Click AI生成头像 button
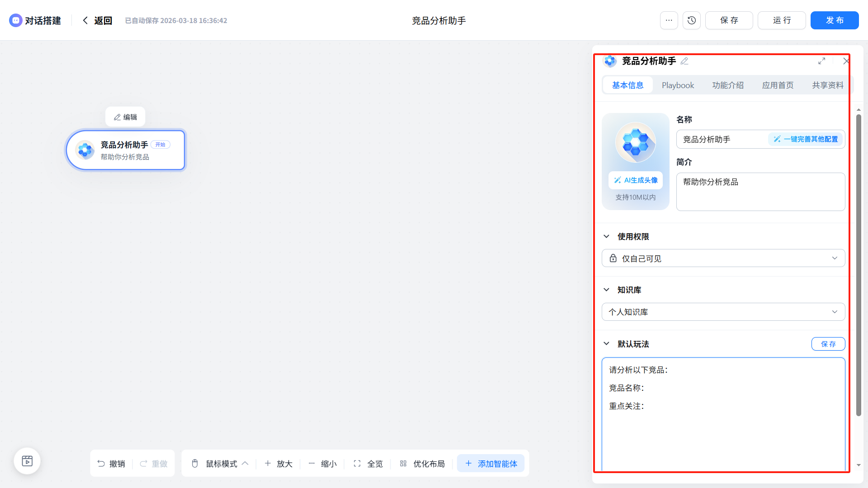Viewport: 868px width, 488px height. click(x=635, y=180)
